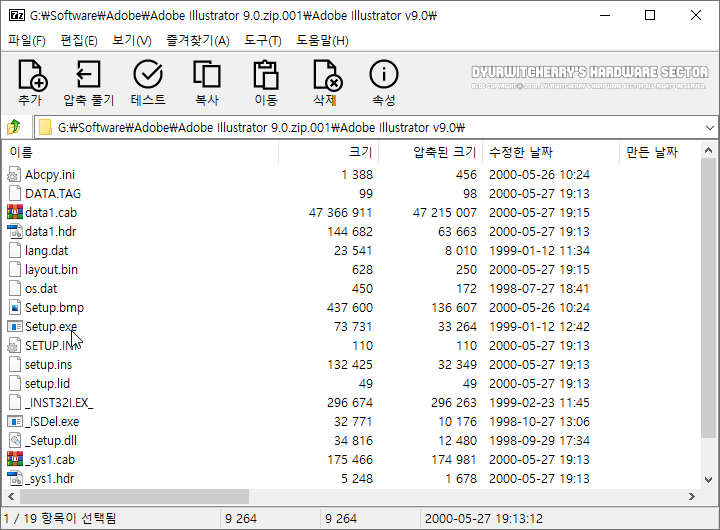
Task: Click date 1999-02-23 11:45
Action: pyautogui.click(x=539, y=402)
